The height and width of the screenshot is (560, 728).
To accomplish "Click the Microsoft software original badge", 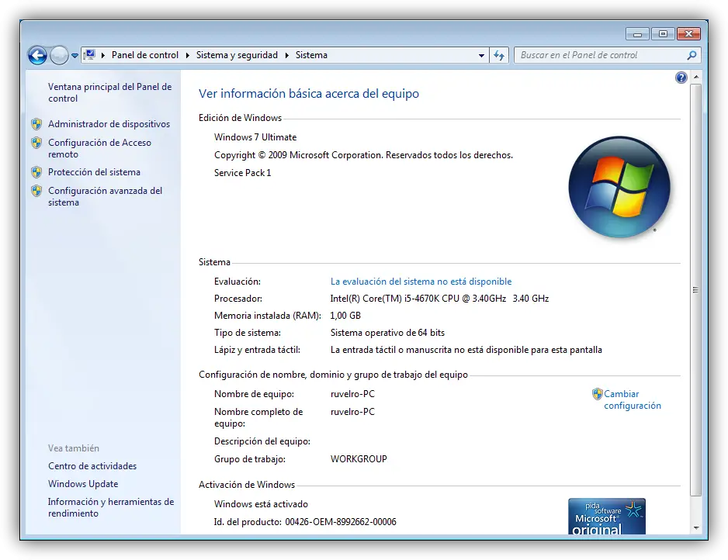I will tap(607, 517).
